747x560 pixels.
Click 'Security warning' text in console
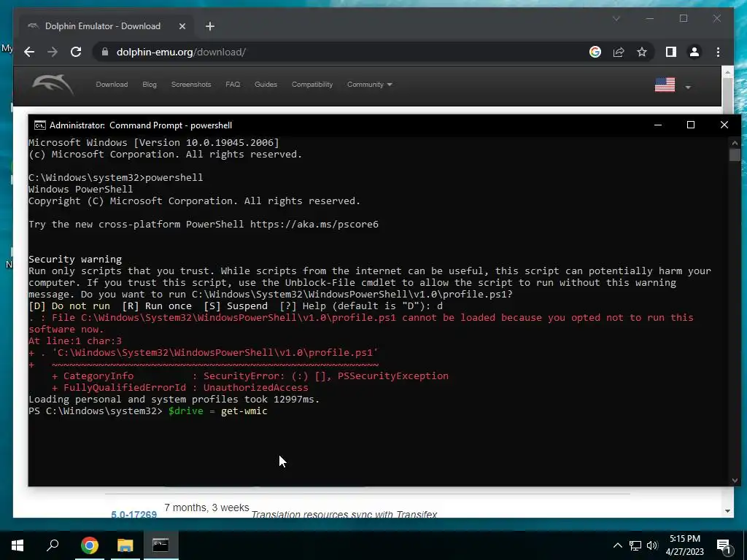(x=75, y=259)
